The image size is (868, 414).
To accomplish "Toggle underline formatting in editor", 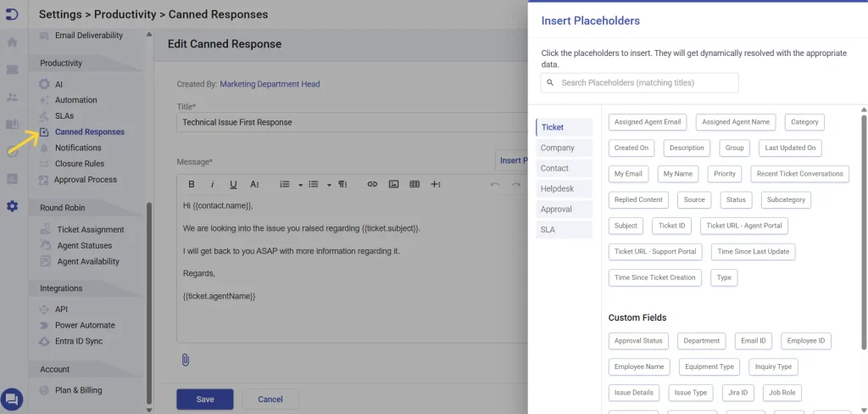I will (233, 184).
